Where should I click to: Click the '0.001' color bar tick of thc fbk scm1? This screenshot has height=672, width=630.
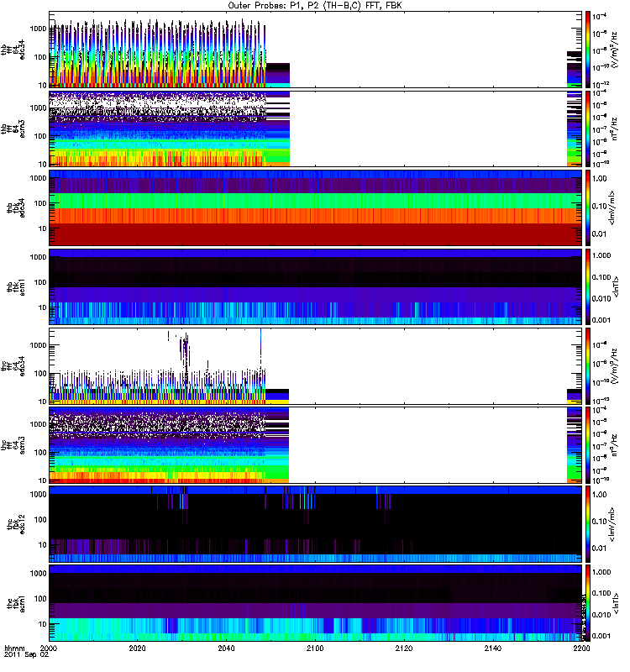tap(601, 636)
